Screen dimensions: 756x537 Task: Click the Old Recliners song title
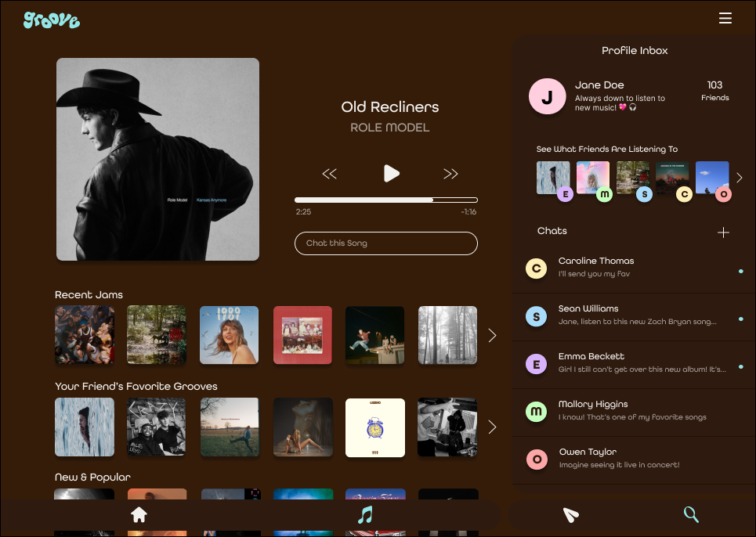[x=390, y=107]
